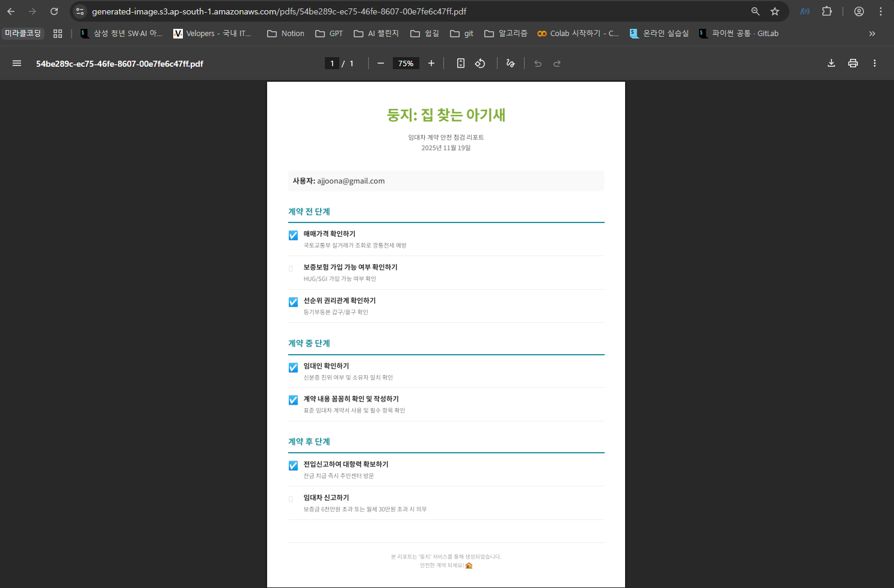The image size is (894, 588).
Task: Click the fit to page icon
Action: tap(460, 63)
